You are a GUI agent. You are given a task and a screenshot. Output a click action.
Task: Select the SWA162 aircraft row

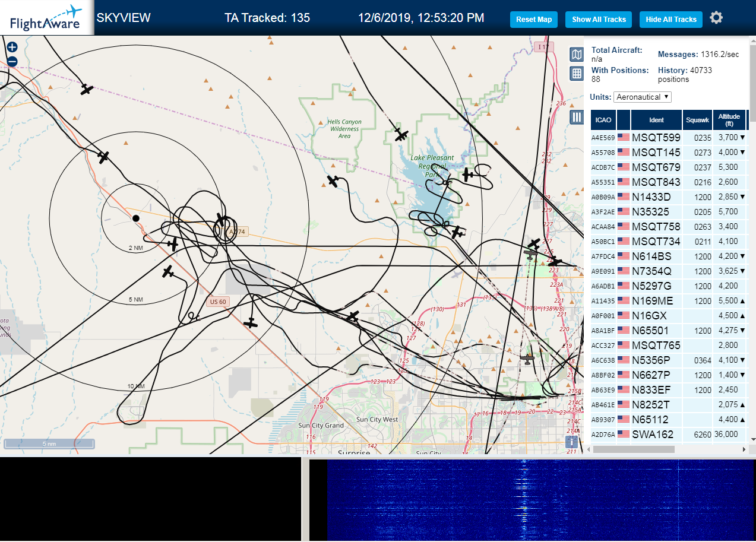668,435
